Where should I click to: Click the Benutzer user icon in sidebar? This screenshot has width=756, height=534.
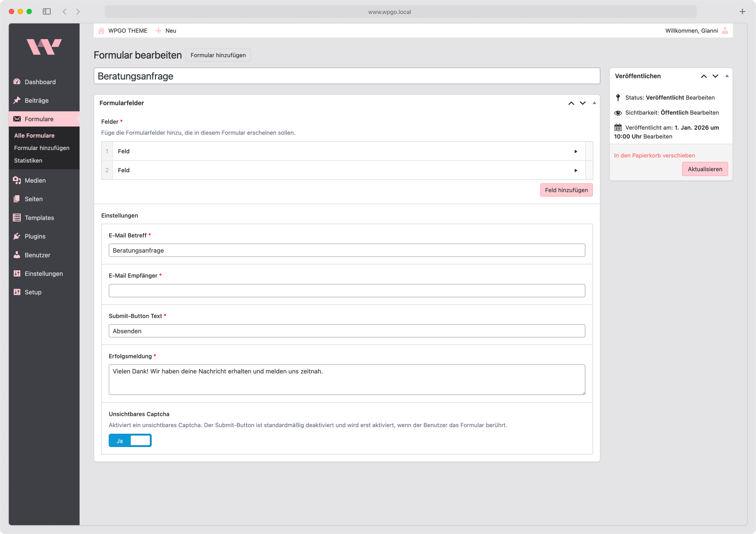click(x=17, y=255)
